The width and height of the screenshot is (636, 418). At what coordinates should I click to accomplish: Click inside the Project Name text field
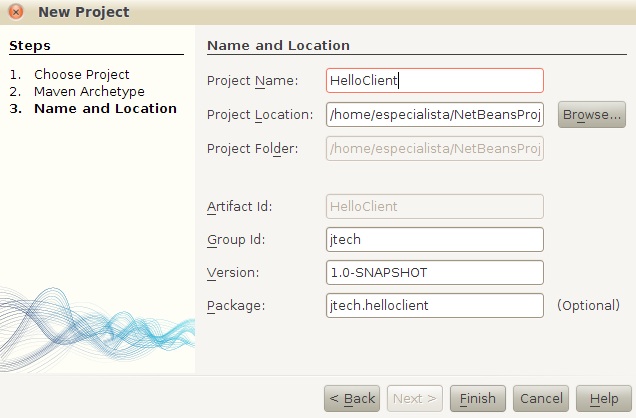[x=435, y=81]
